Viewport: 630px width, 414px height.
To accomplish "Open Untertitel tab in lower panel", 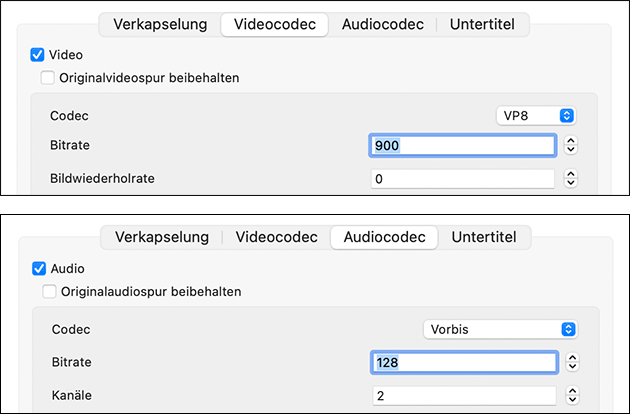I will (x=485, y=237).
